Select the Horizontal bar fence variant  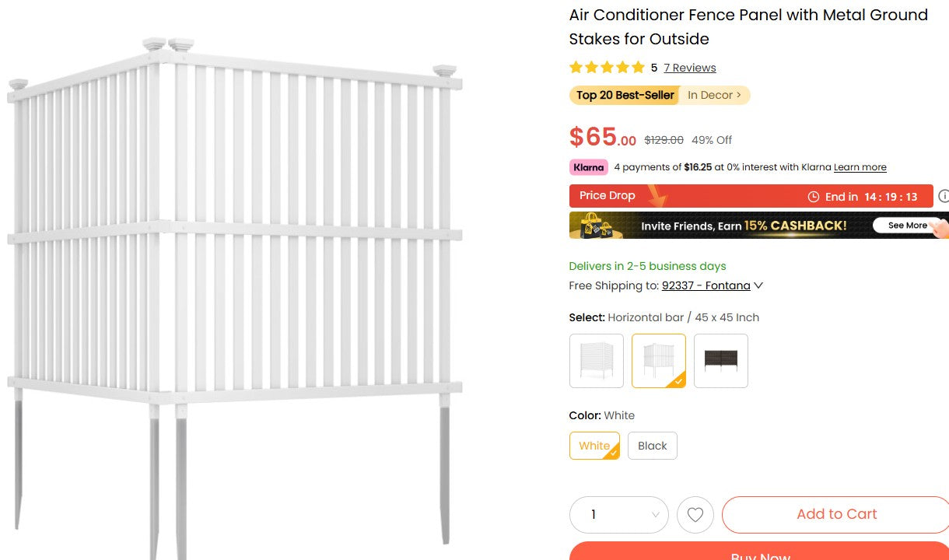pos(658,360)
